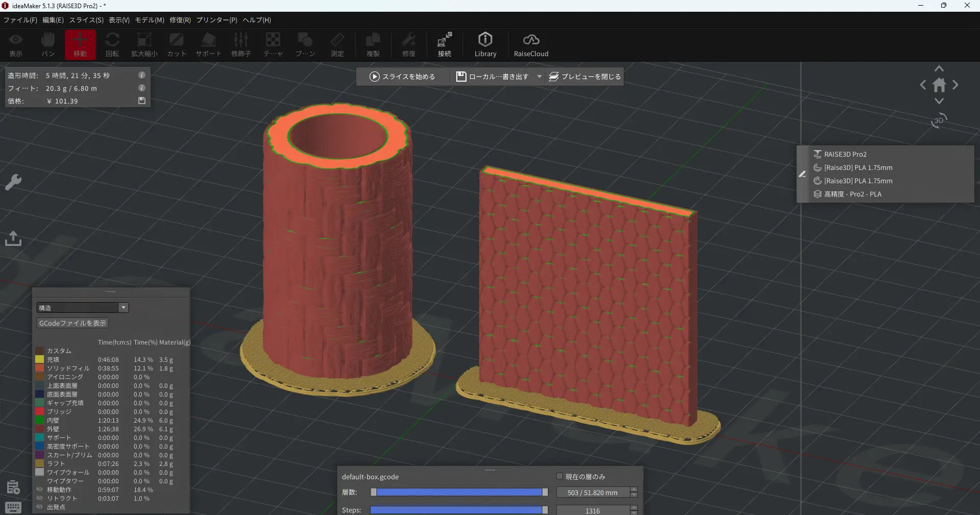
Task: Click the 外壁 color swatch in legend
Action: pos(39,429)
